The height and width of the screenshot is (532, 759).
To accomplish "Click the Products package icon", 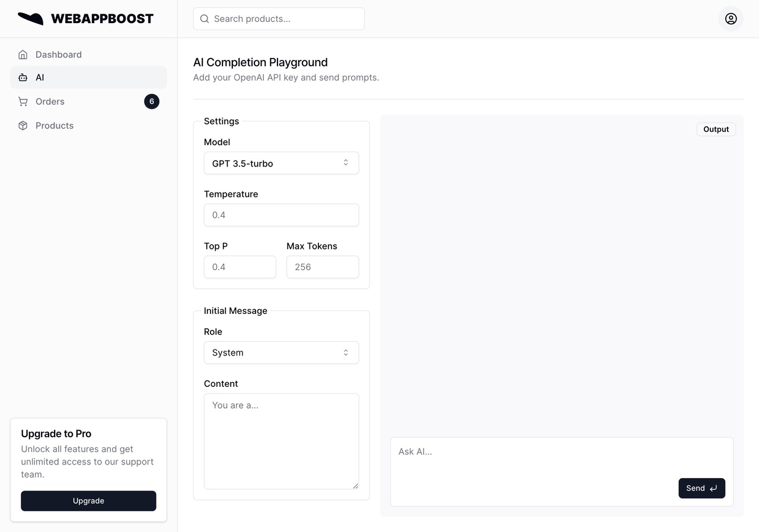I will 23,125.
